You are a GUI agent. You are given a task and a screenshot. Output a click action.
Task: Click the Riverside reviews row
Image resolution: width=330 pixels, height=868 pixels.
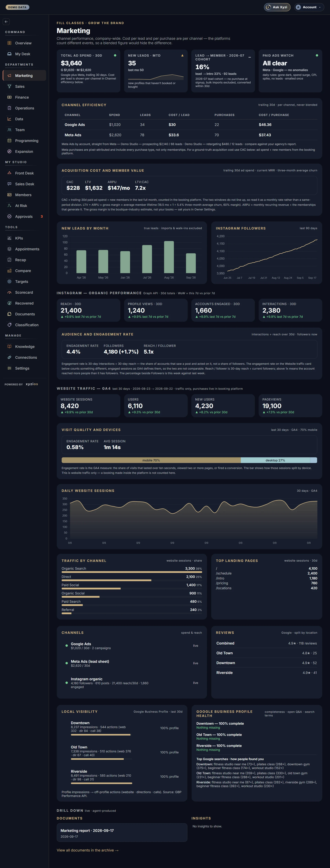(266, 673)
